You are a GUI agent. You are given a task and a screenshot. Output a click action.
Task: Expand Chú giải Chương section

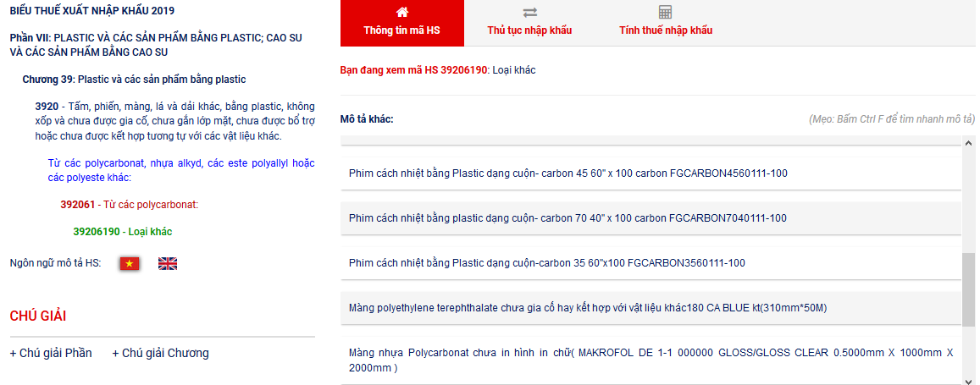pos(160,353)
